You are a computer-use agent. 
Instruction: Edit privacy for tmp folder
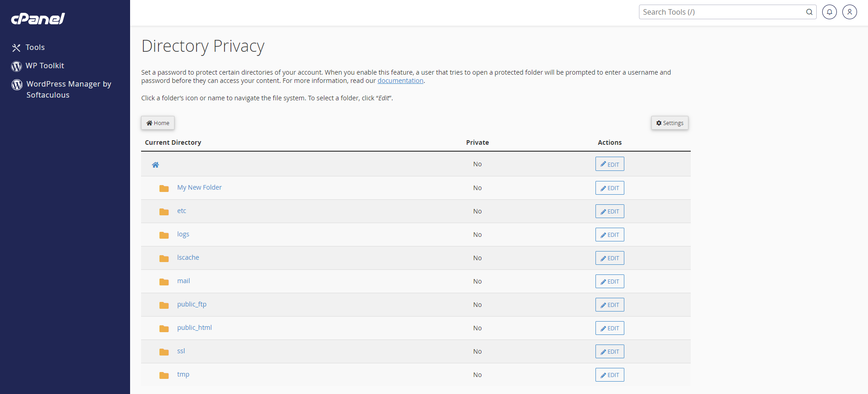point(610,375)
